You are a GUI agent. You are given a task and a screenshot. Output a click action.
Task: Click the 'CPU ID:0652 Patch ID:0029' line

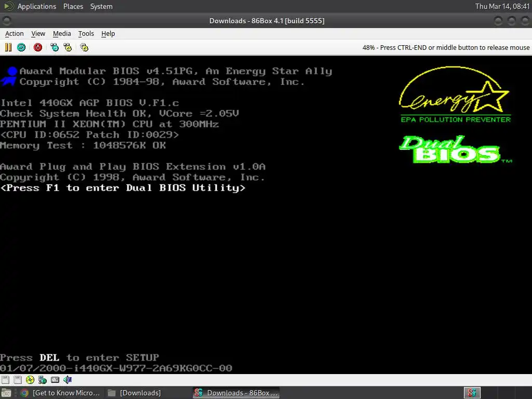[89, 135]
